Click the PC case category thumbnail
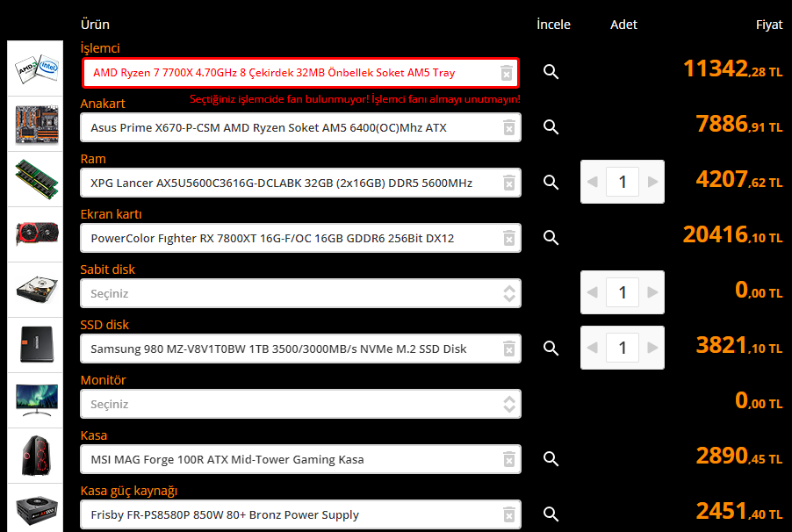792x532 pixels. (x=35, y=456)
